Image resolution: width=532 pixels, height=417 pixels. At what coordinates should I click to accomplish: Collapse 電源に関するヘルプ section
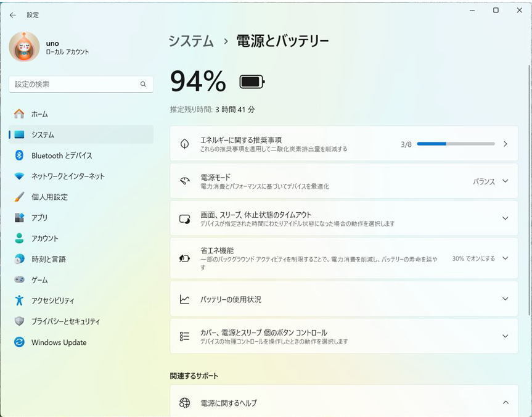pyautogui.click(x=505, y=402)
